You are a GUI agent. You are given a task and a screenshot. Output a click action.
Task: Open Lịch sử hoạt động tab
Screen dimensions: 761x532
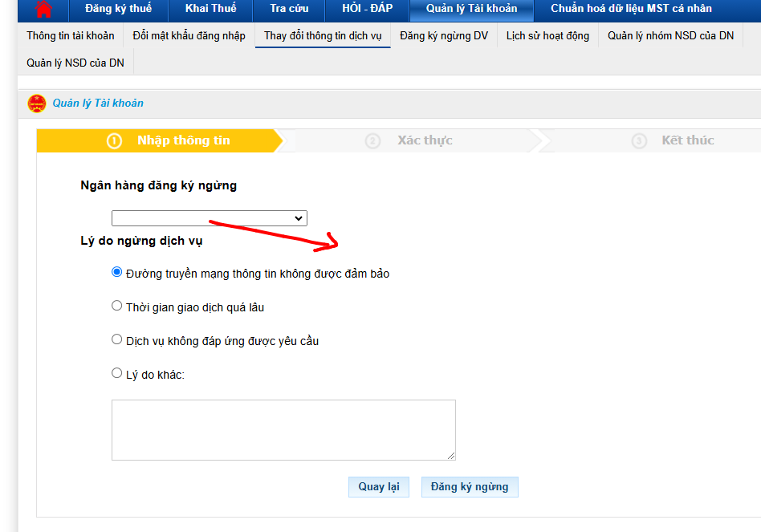pyautogui.click(x=547, y=36)
